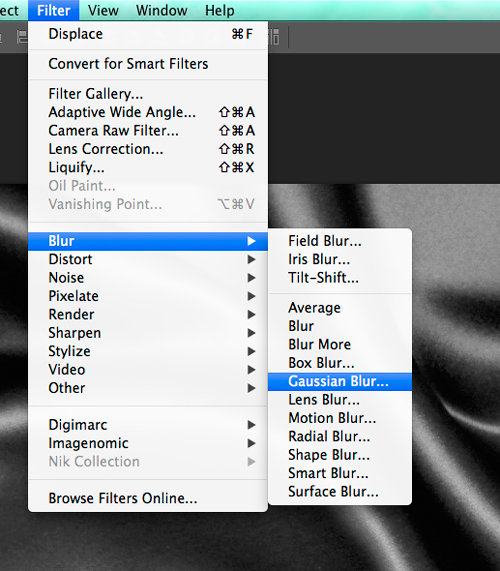Expand the Distort submenu arrow
The width and height of the screenshot is (500, 571).
[251, 259]
